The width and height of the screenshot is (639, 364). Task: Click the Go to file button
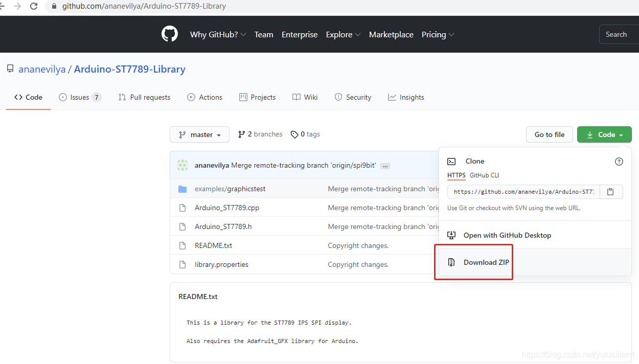550,134
